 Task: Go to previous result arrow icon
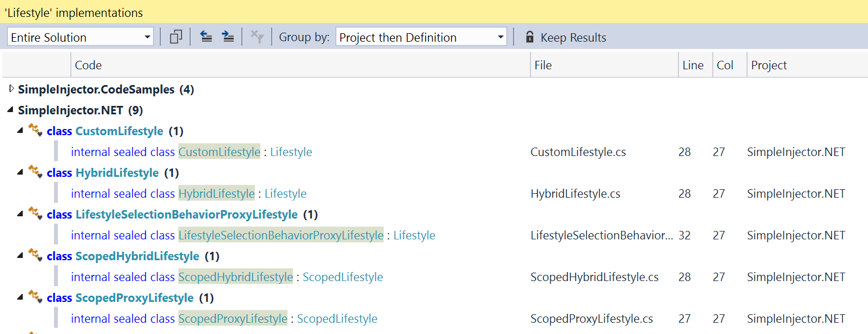coord(206,37)
